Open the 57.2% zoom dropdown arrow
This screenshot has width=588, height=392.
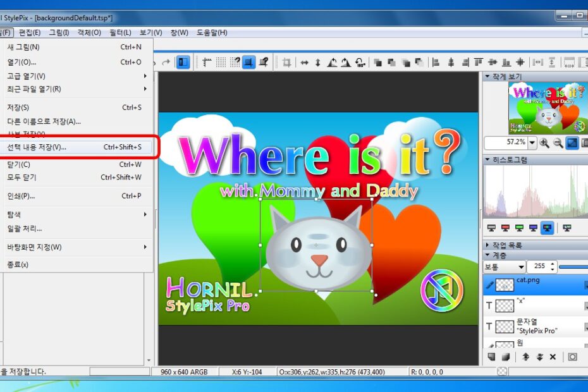click(x=532, y=142)
